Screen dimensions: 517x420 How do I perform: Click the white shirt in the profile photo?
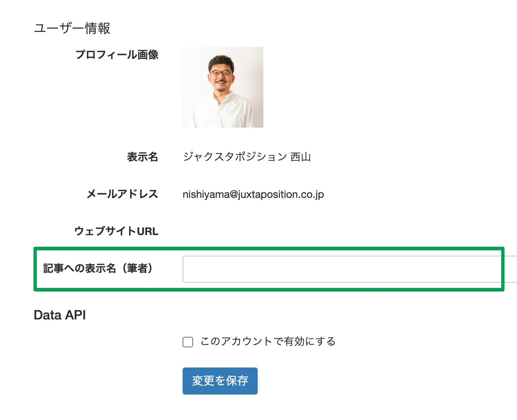222,111
